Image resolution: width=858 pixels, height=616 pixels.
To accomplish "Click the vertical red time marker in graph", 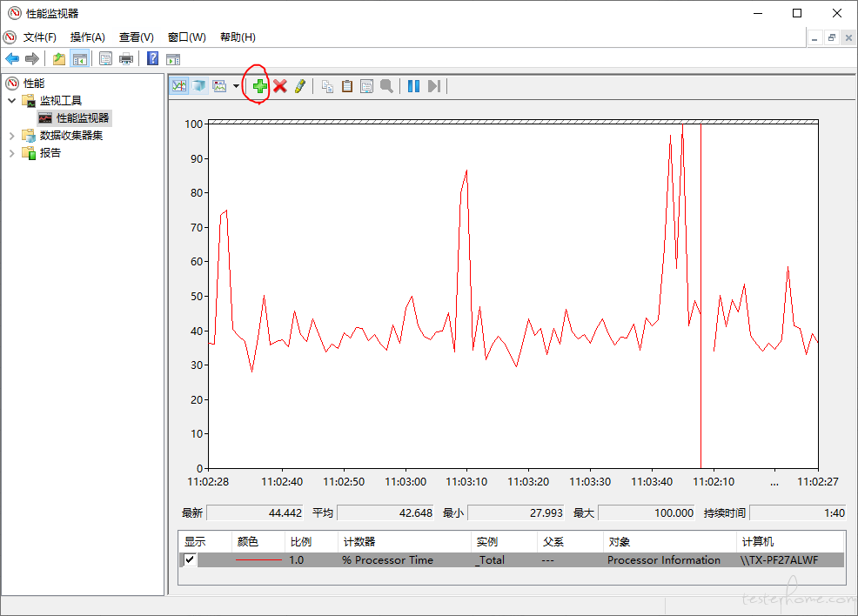I will [x=701, y=296].
